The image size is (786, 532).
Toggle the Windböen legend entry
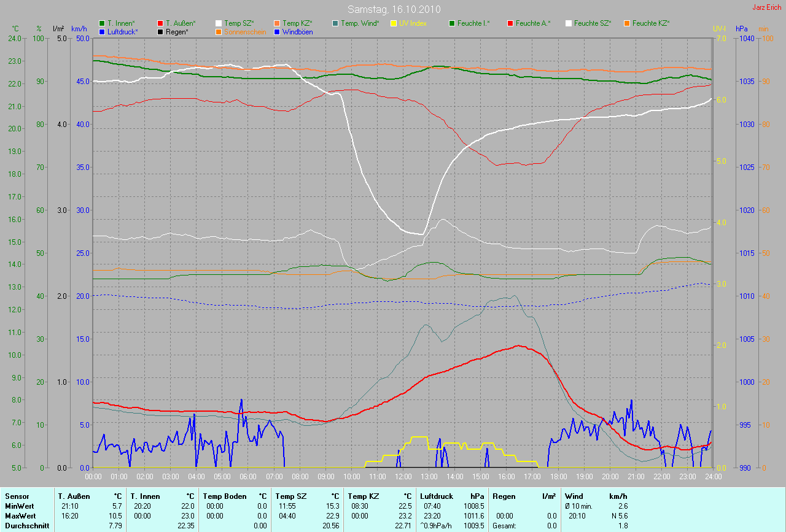(x=297, y=31)
